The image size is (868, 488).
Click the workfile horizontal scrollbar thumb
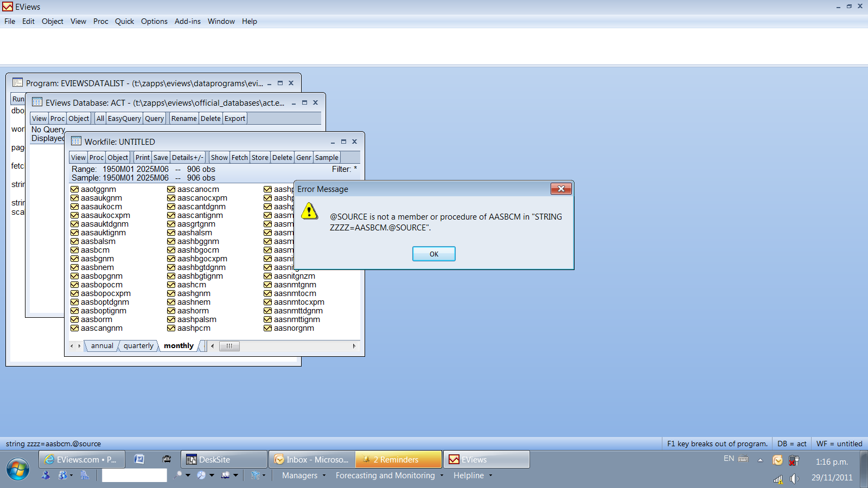click(229, 346)
